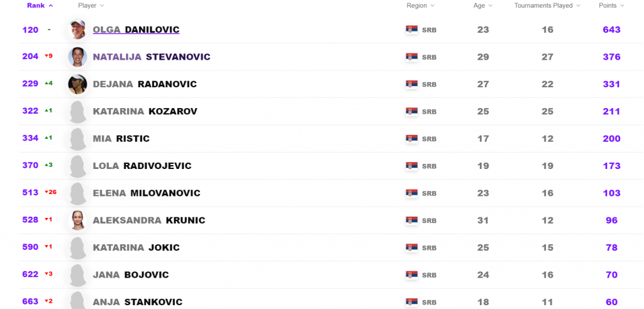This screenshot has height=309, width=644.
Task: Expand the Region column filter
Action: [x=420, y=6]
